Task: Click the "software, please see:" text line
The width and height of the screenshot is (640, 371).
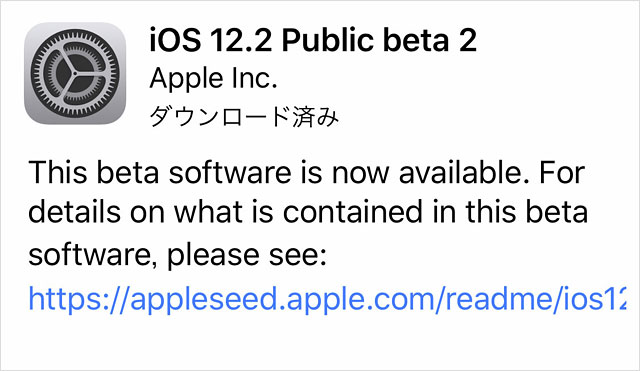Action: coord(178,255)
